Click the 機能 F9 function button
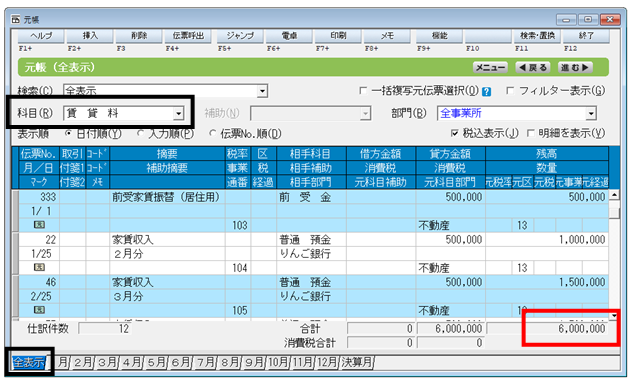Screen dimensions: 631x384 pyautogui.click(x=439, y=36)
